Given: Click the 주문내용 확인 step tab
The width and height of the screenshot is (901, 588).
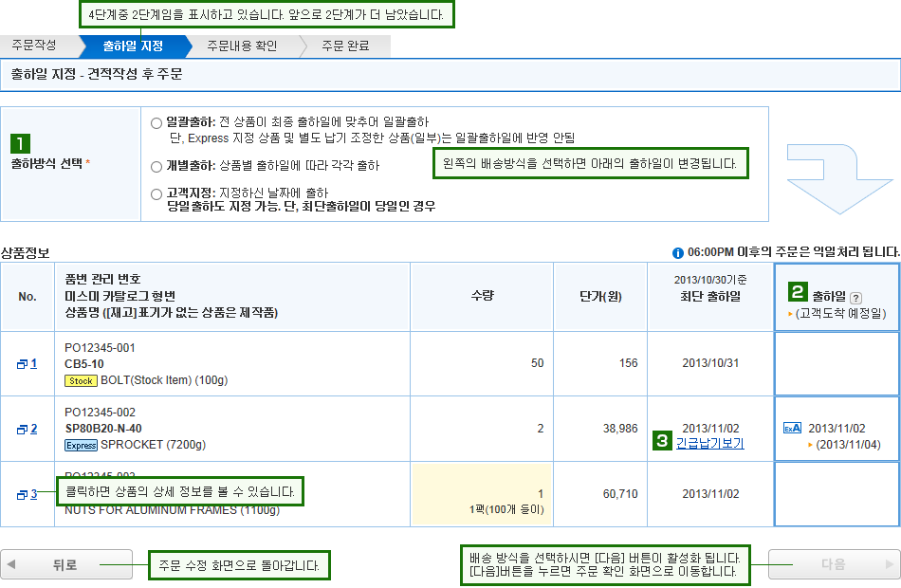Looking at the screenshot, I should 243,46.
